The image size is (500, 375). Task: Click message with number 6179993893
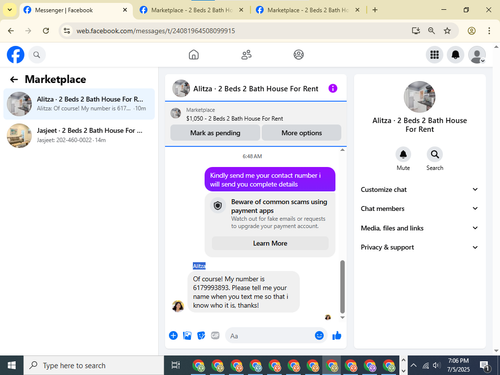click(243, 292)
